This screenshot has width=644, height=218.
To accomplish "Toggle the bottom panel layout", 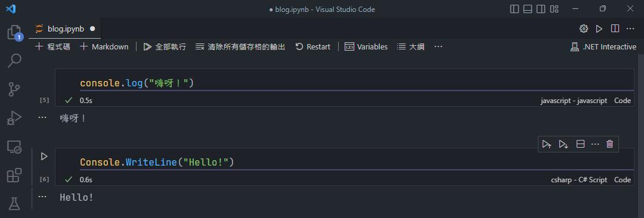I will [528, 9].
